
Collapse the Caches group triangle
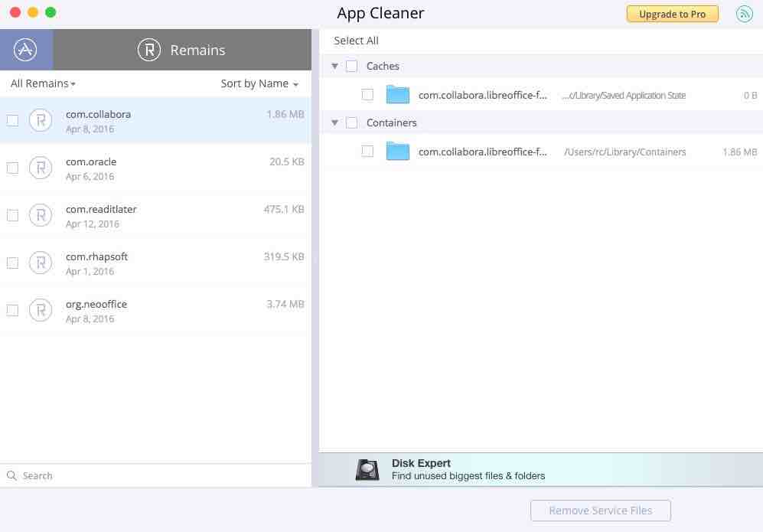(x=334, y=66)
